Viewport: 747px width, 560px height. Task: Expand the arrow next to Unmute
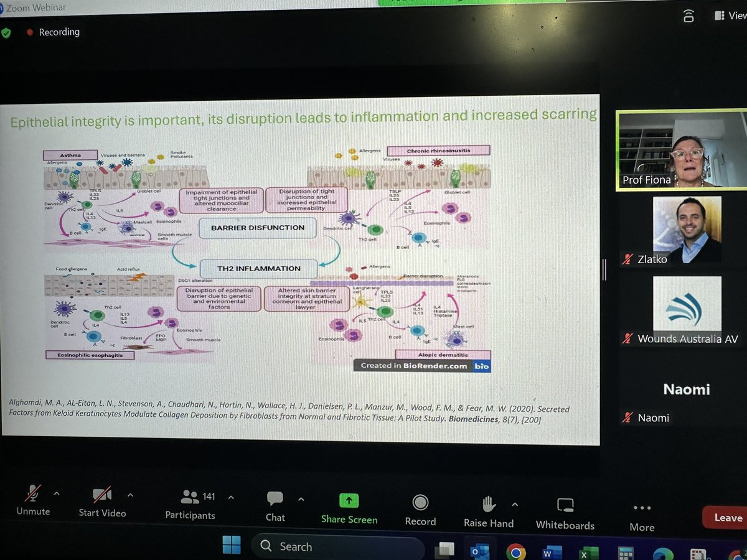point(56,494)
